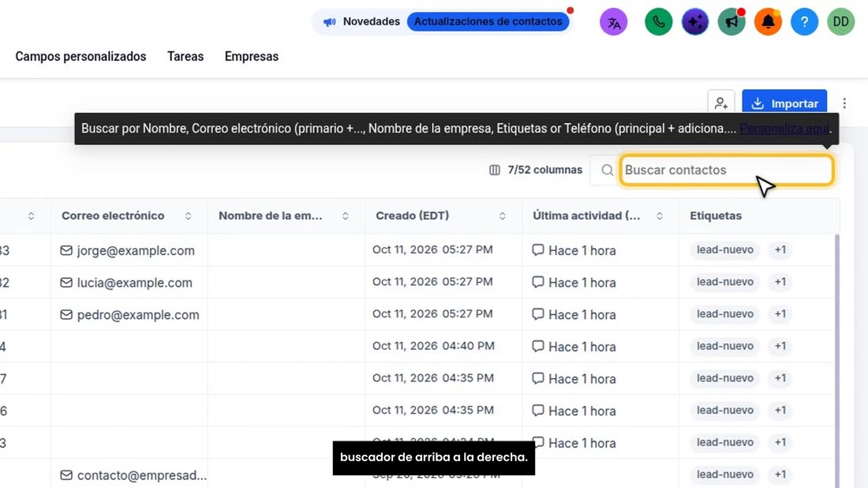Expand +1 tags in 04:40 PM row
Image resolution: width=868 pixels, height=488 pixels.
click(780, 346)
